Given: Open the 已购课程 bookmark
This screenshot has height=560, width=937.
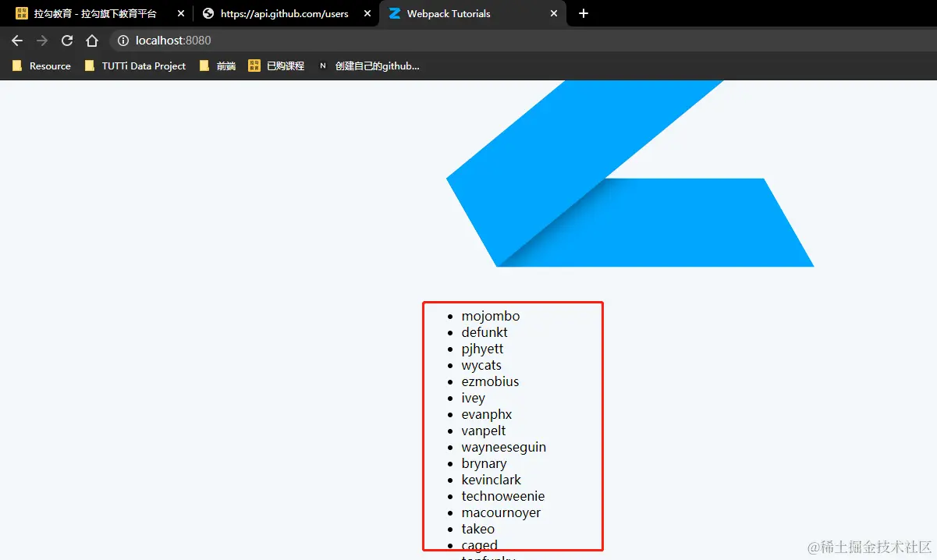Looking at the screenshot, I should coord(276,66).
